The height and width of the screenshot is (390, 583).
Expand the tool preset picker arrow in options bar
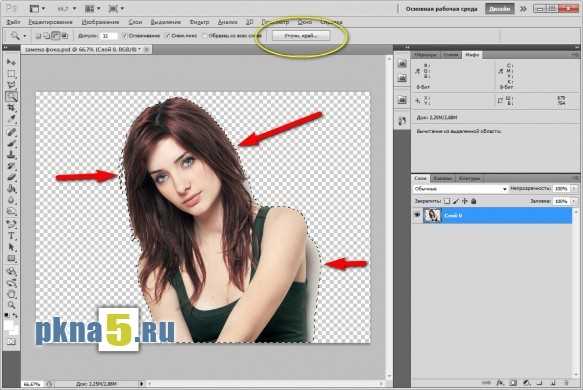tap(25, 36)
